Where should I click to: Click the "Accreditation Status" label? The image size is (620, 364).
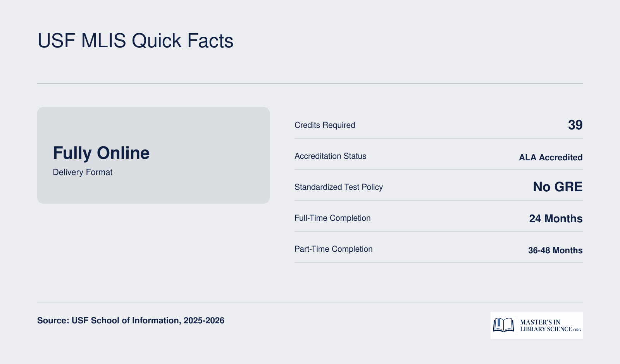click(x=330, y=156)
